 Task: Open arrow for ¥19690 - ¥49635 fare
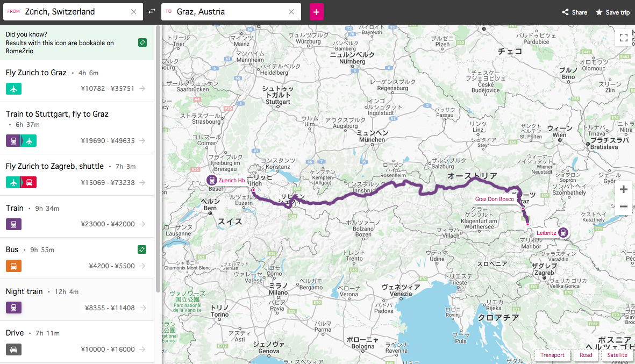(142, 140)
